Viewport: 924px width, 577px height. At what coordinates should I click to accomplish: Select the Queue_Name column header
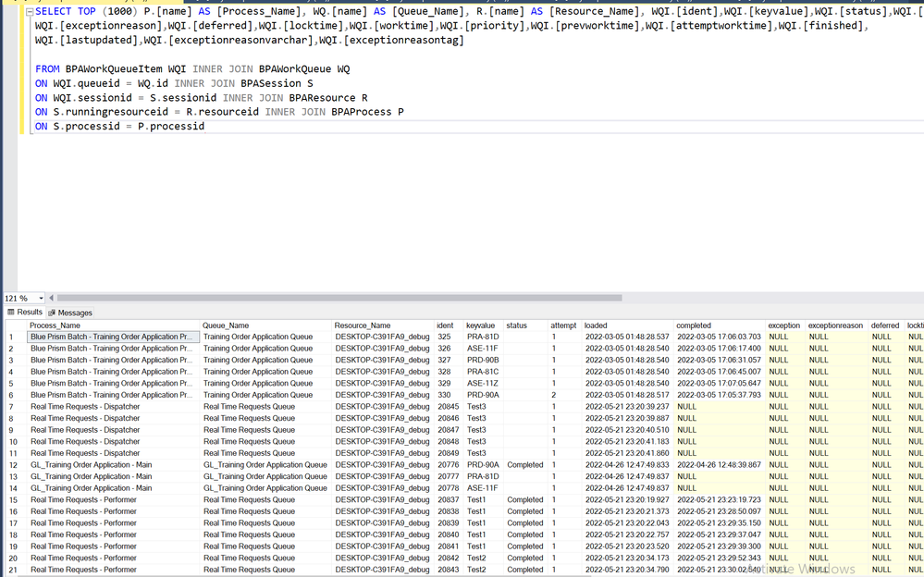pos(227,325)
